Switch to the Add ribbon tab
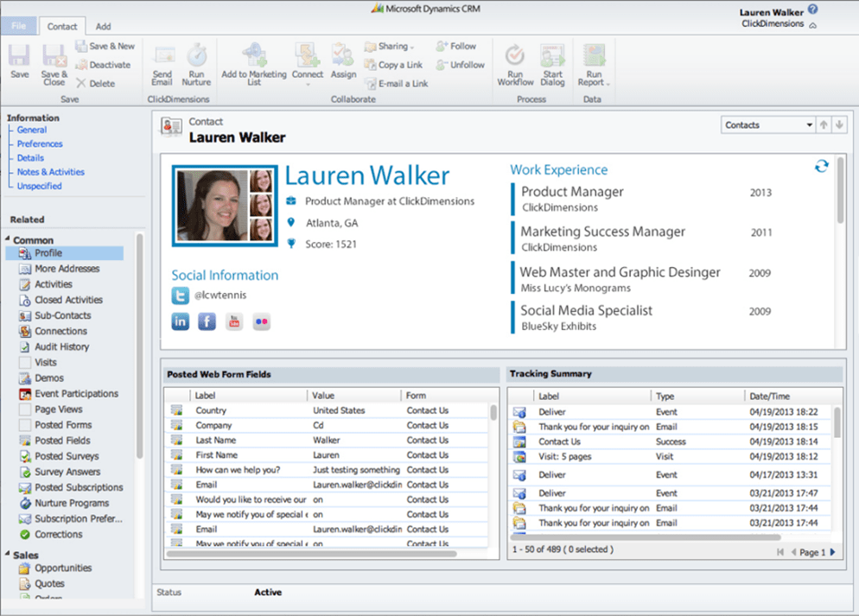The width and height of the screenshot is (859, 616). [x=103, y=27]
